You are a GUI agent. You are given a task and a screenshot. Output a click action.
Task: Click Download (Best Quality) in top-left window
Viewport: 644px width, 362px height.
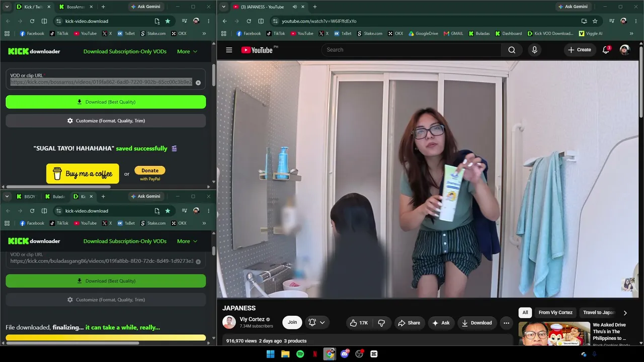(x=106, y=102)
